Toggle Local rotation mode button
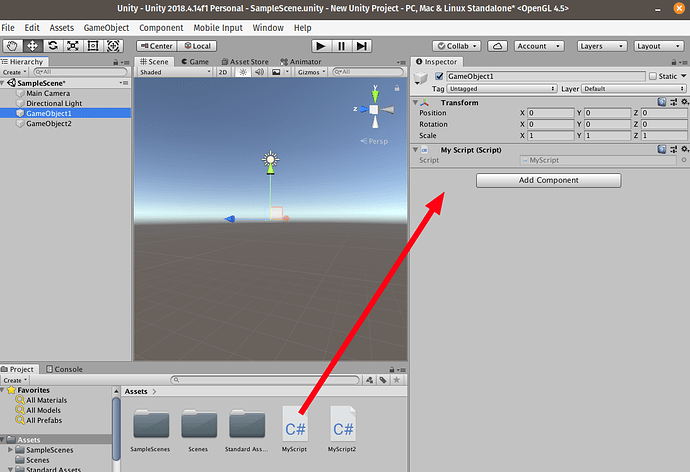690x472 pixels. point(197,46)
